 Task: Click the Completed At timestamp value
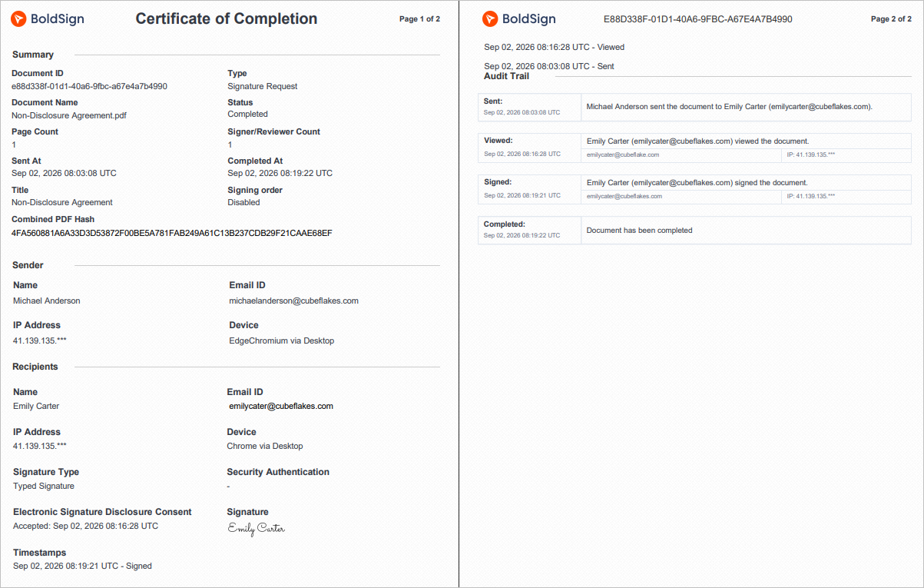pos(280,173)
